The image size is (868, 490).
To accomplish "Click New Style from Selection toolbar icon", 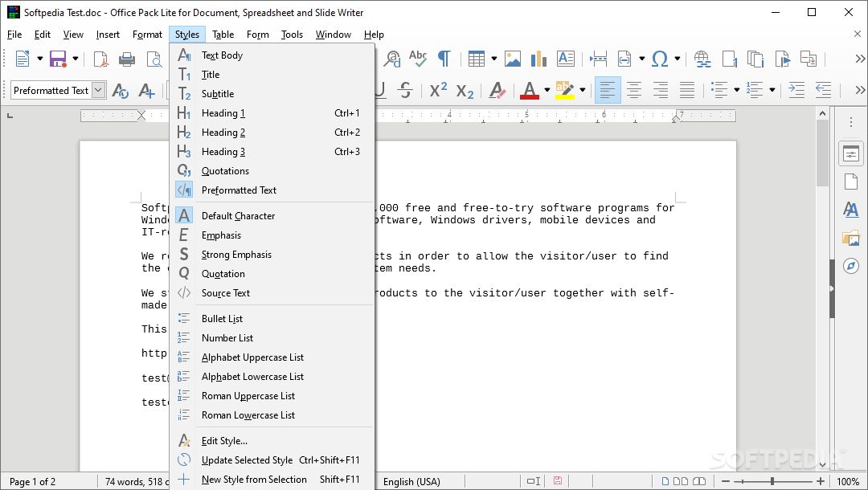I will pyautogui.click(x=147, y=90).
